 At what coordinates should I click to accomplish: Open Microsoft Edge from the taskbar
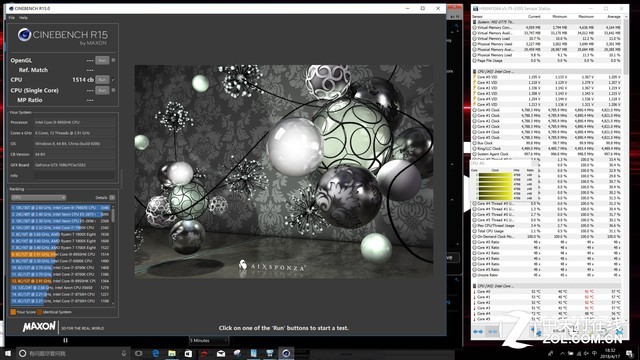[156, 353]
